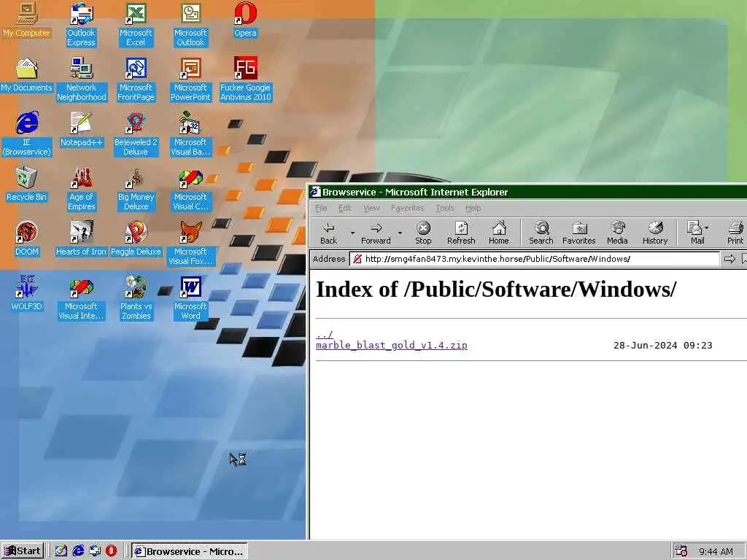Open the History pane
This screenshot has height=560, width=747.
(x=655, y=233)
